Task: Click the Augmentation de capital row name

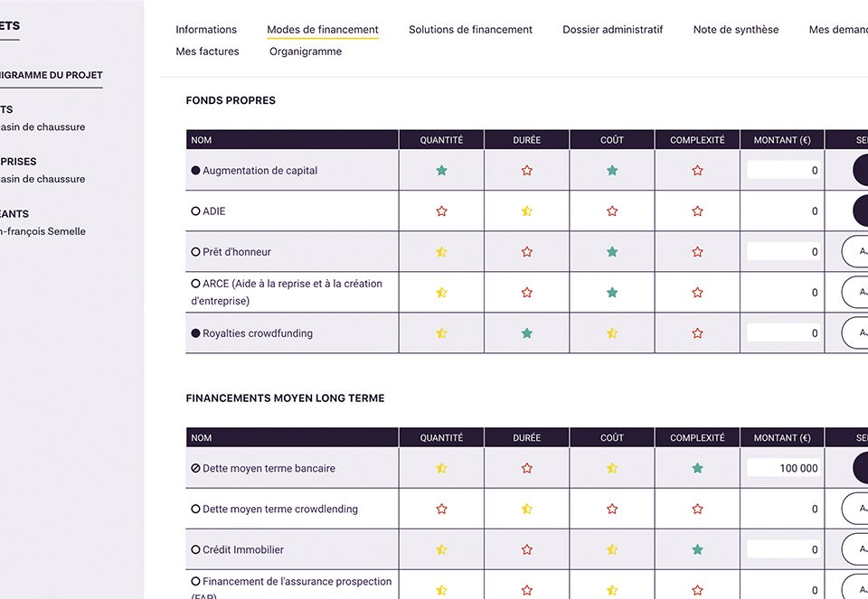Action: pos(260,171)
